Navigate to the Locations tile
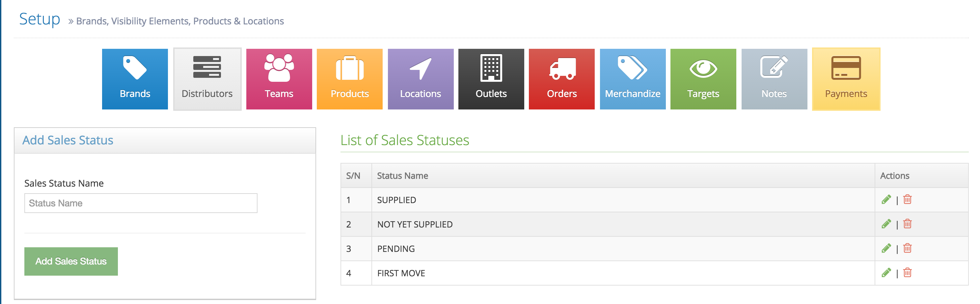 (421, 79)
